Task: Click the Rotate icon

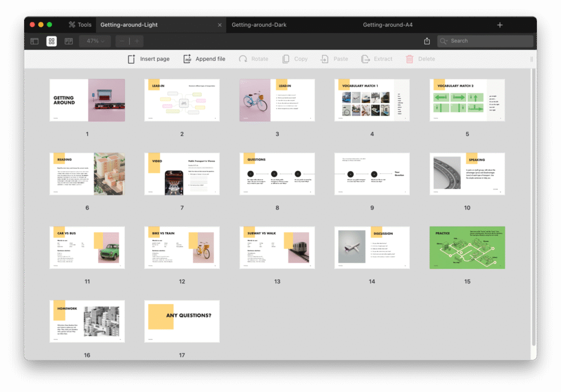Action: (x=243, y=59)
